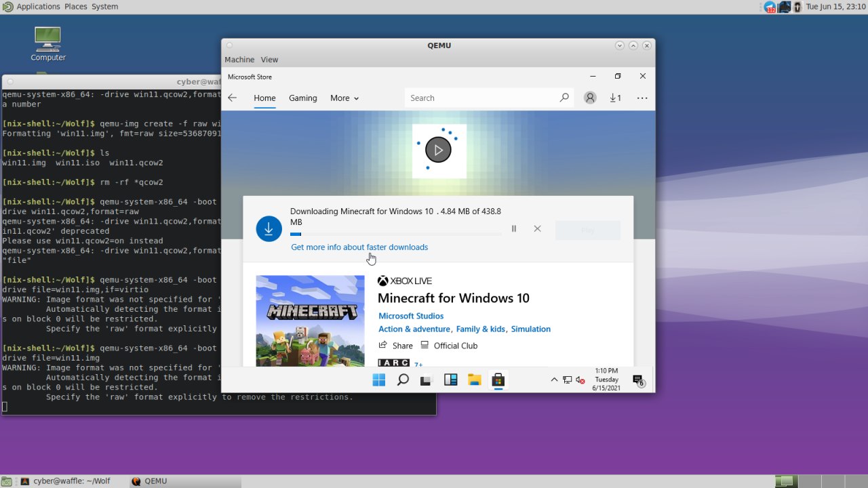Open the Family & kids category link
Image resolution: width=868 pixels, height=488 pixels.
click(481, 329)
